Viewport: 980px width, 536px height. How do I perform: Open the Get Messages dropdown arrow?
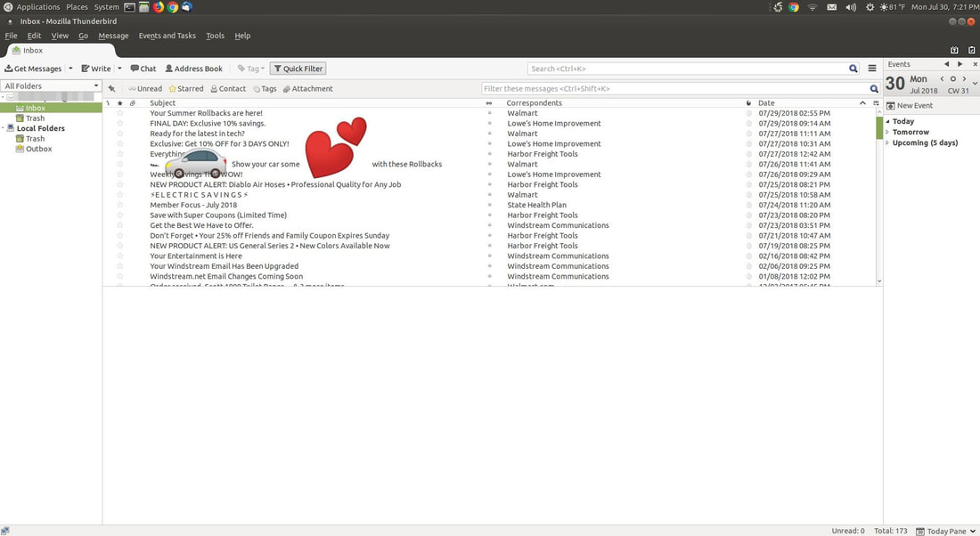70,69
